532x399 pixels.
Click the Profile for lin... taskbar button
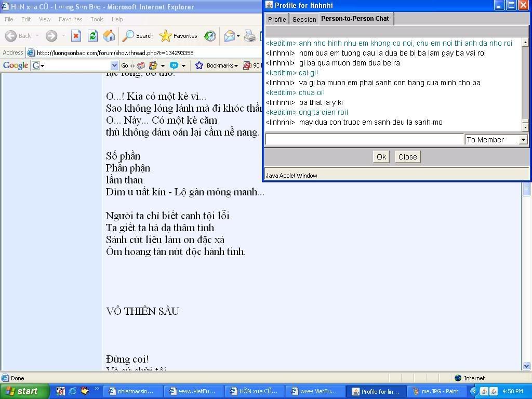click(376, 391)
